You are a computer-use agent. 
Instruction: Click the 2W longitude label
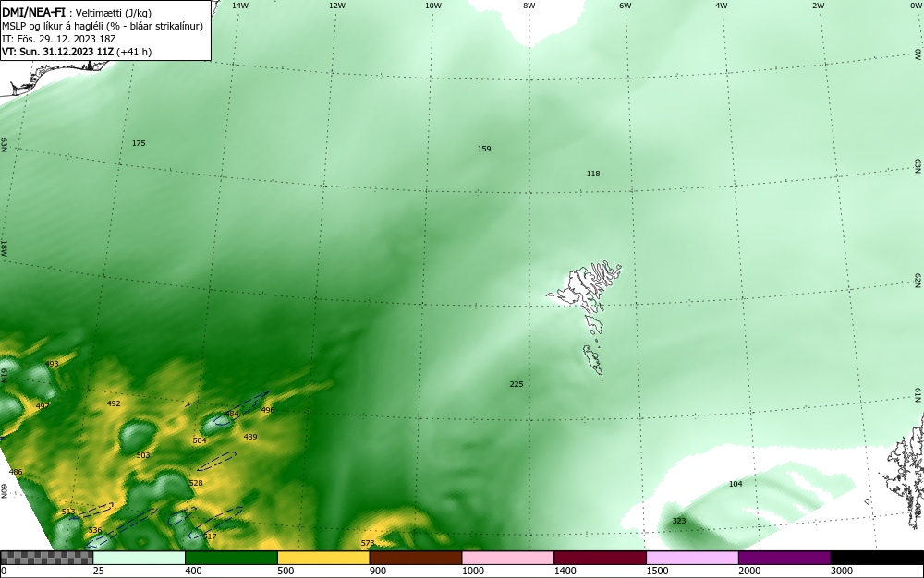coord(818,6)
